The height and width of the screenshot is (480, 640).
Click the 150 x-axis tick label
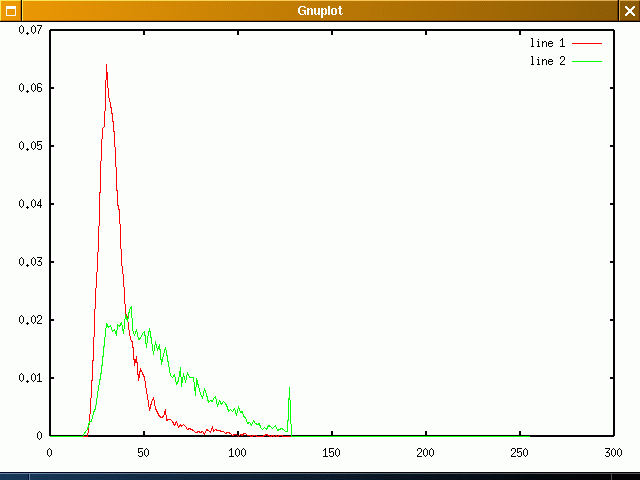coord(331,451)
